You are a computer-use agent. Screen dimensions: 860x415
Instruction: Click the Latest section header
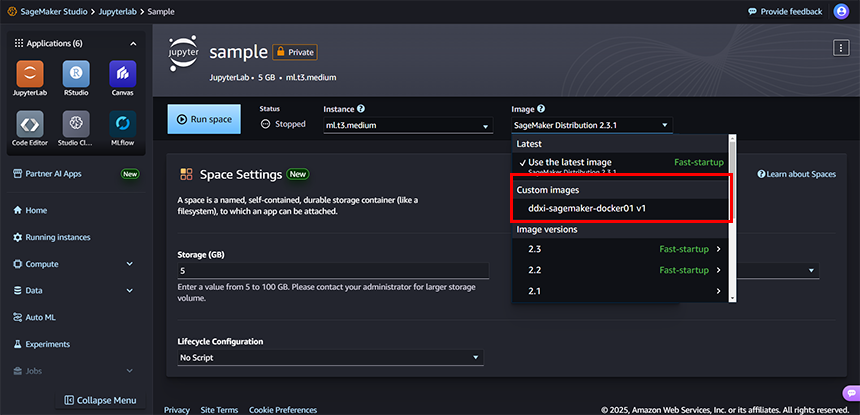tap(620, 144)
